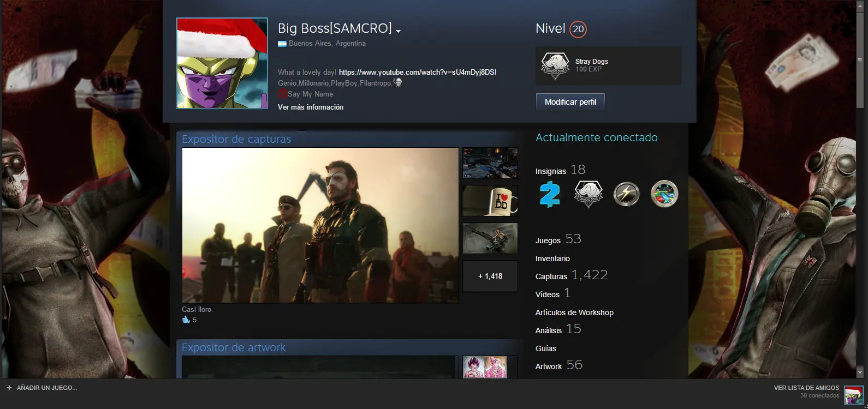Screen dimensions: 868x409
Task: Open the Insignias 18 link
Action: pos(560,170)
